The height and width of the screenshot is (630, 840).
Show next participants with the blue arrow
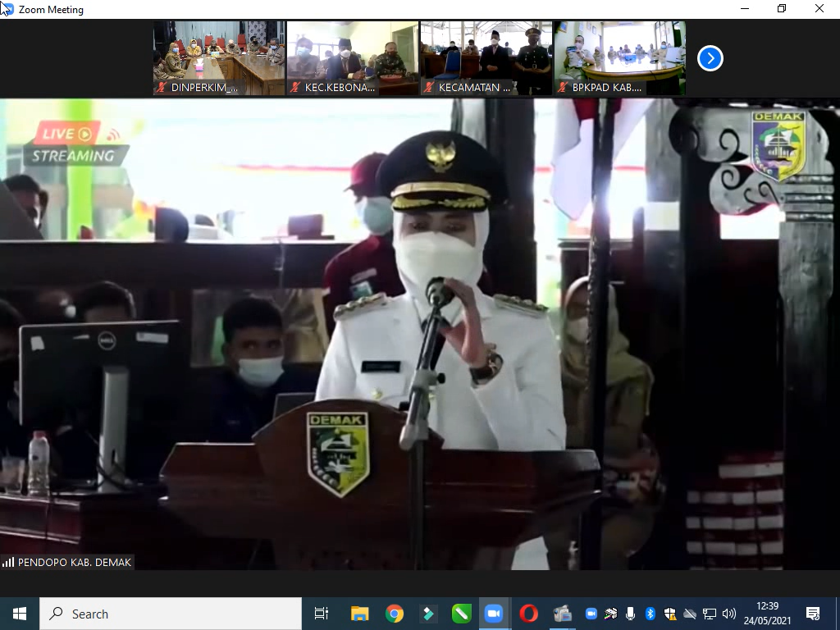click(710, 58)
